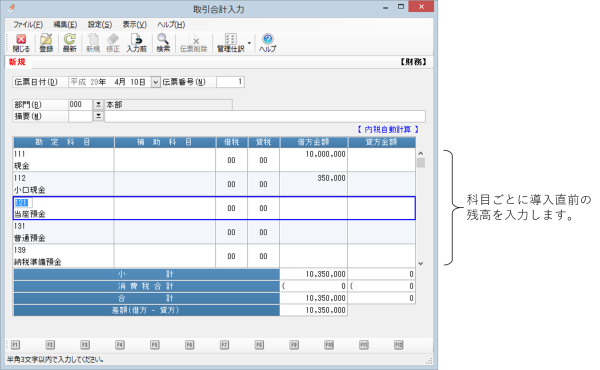This screenshot has width=600, height=370.
Task: Expand the arrow beside 管理仕訳
Action: click(249, 43)
